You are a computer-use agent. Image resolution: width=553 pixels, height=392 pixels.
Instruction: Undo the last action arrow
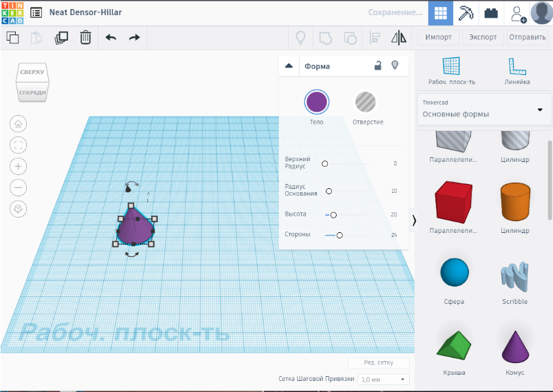pos(111,37)
